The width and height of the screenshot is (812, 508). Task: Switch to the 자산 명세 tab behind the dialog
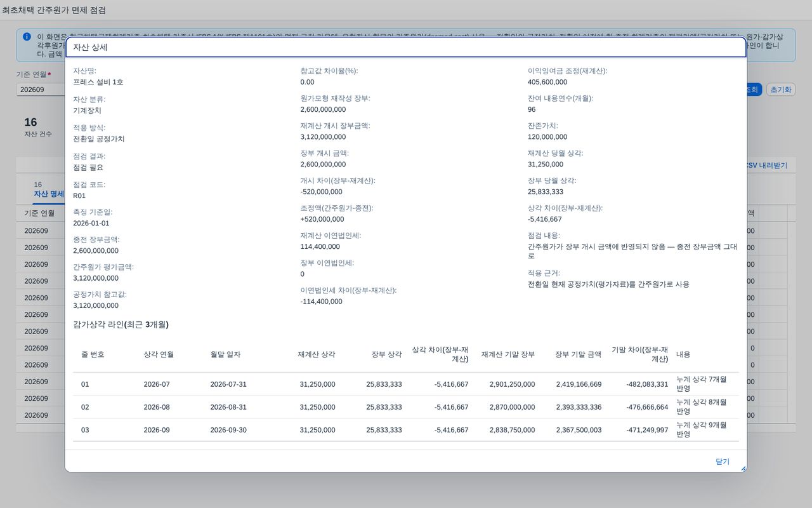click(x=49, y=194)
